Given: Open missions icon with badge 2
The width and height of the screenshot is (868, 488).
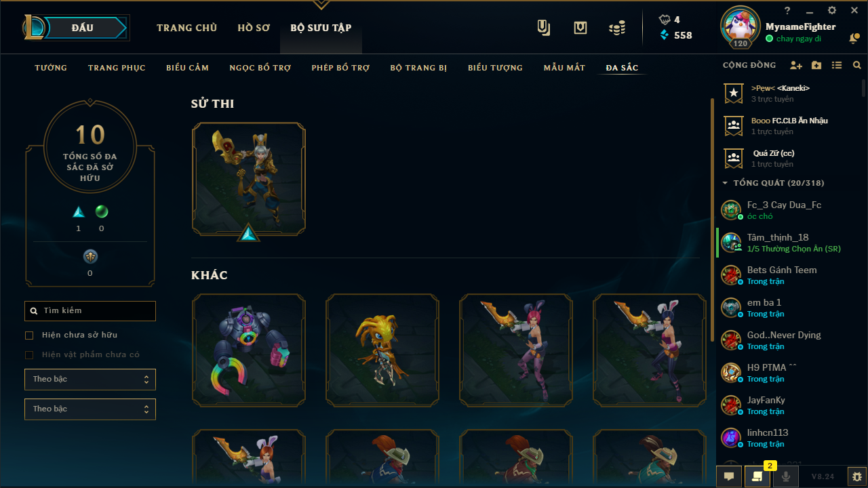Looking at the screenshot, I should [x=757, y=476].
